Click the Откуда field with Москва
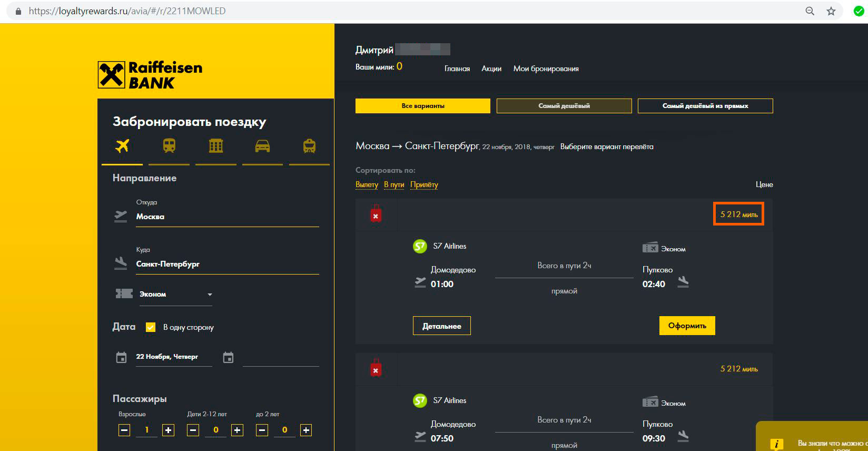Screen dimensions: 868x451 point(228,217)
